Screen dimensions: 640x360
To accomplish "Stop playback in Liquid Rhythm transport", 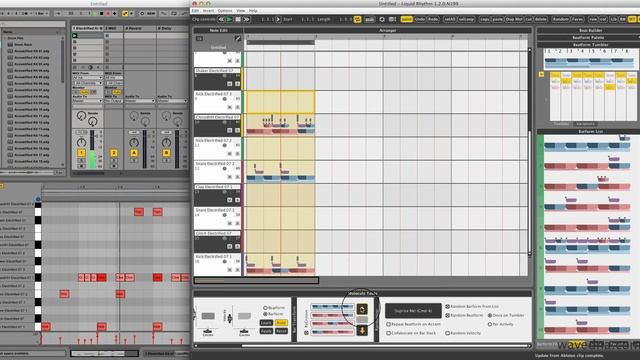I will click(x=238, y=19).
